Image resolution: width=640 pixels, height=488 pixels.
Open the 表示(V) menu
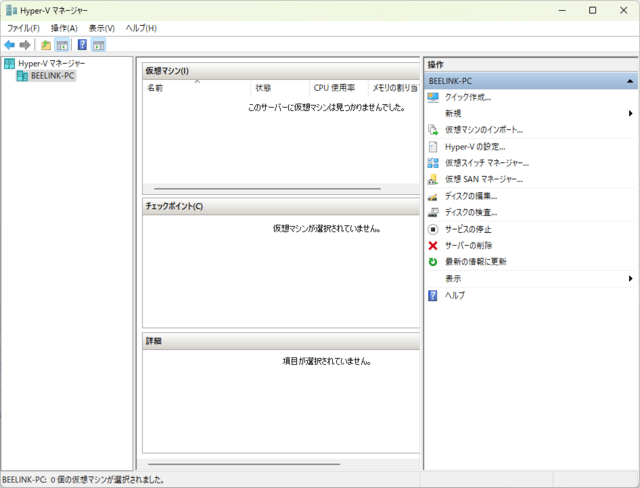(102, 28)
